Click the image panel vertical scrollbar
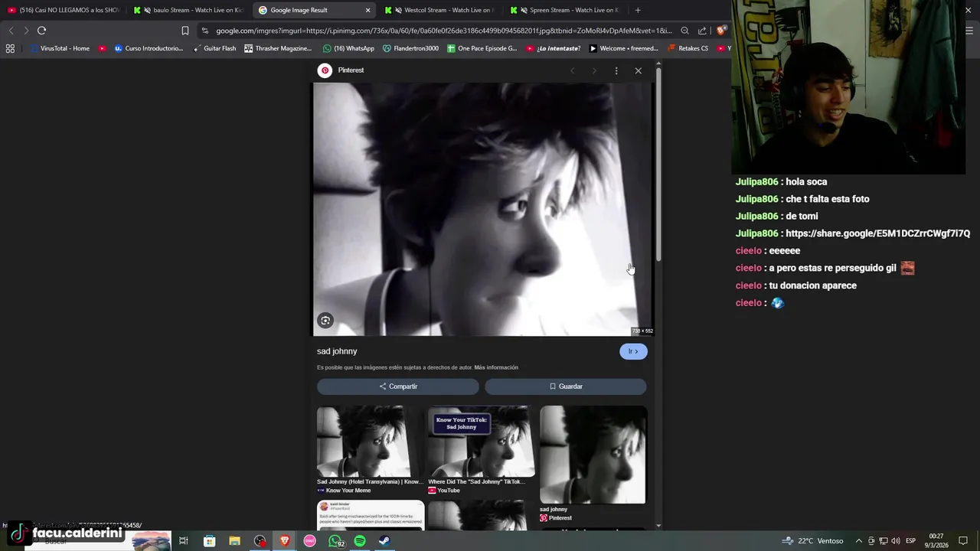 tap(658, 165)
